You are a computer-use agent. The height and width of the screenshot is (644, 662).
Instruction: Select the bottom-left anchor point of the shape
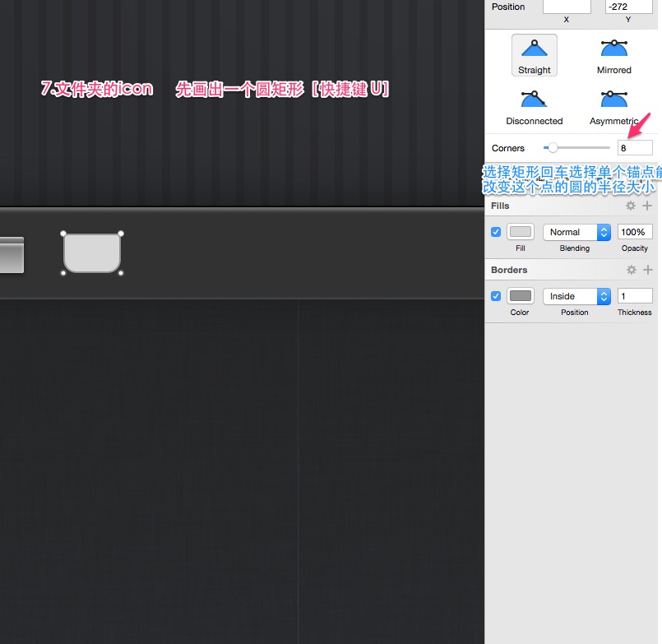(x=63, y=273)
